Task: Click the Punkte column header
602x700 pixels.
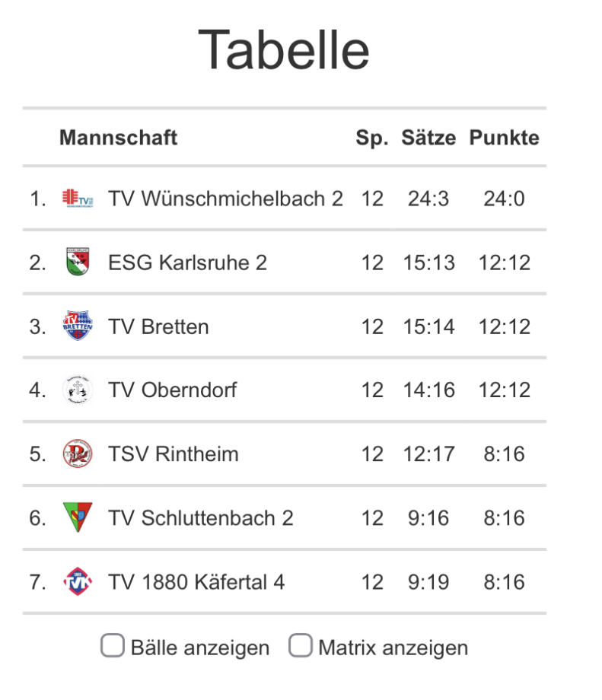Action: 504,138
